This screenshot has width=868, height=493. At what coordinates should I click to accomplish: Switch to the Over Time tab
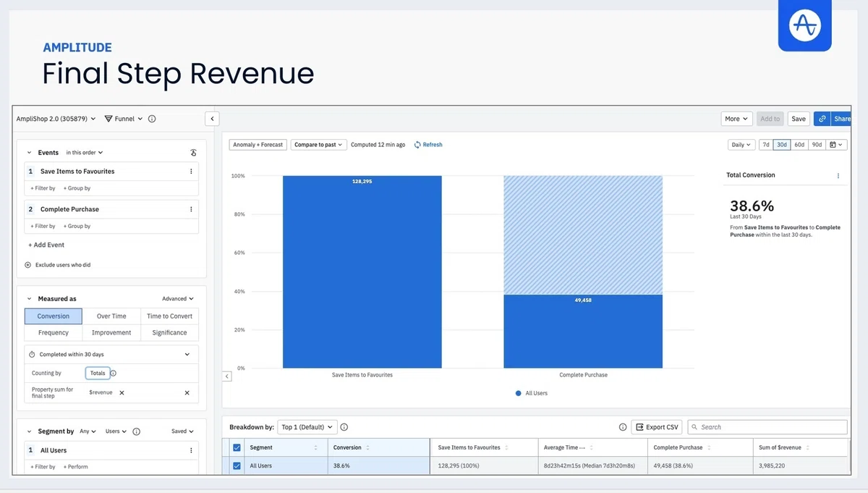[x=111, y=316]
